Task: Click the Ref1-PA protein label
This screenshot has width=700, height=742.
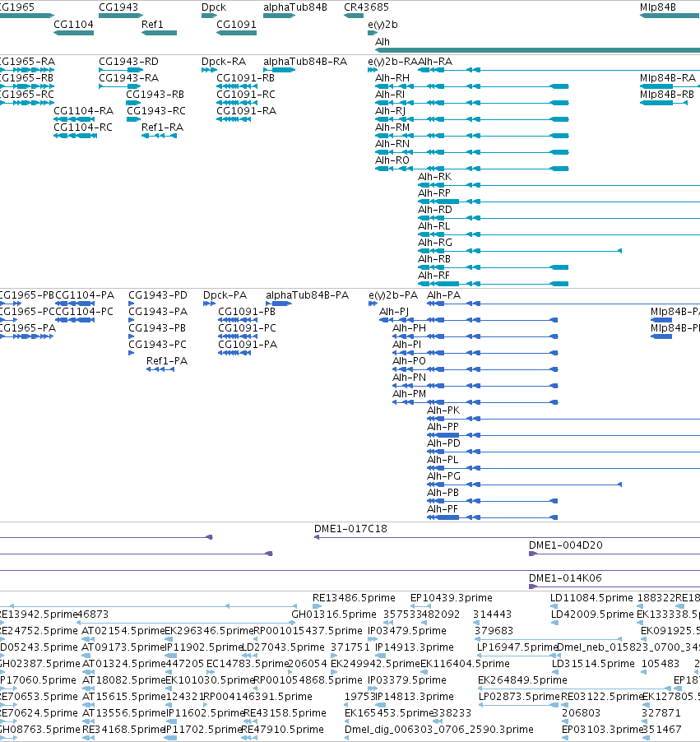Action: click(x=167, y=361)
